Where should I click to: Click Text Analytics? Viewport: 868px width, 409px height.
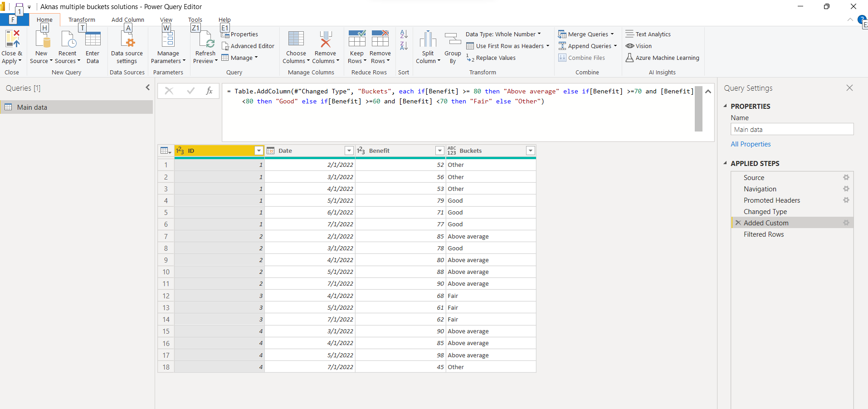[648, 34]
